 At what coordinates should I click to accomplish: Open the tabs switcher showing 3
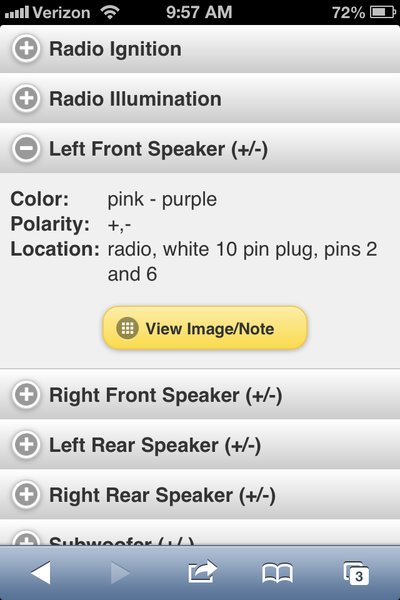click(x=356, y=573)
